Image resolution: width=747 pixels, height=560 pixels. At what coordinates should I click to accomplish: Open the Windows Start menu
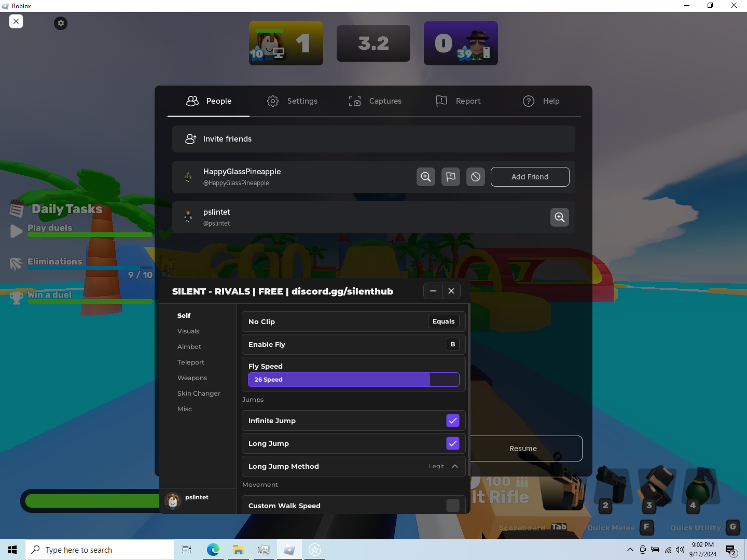tap(12, 550)
